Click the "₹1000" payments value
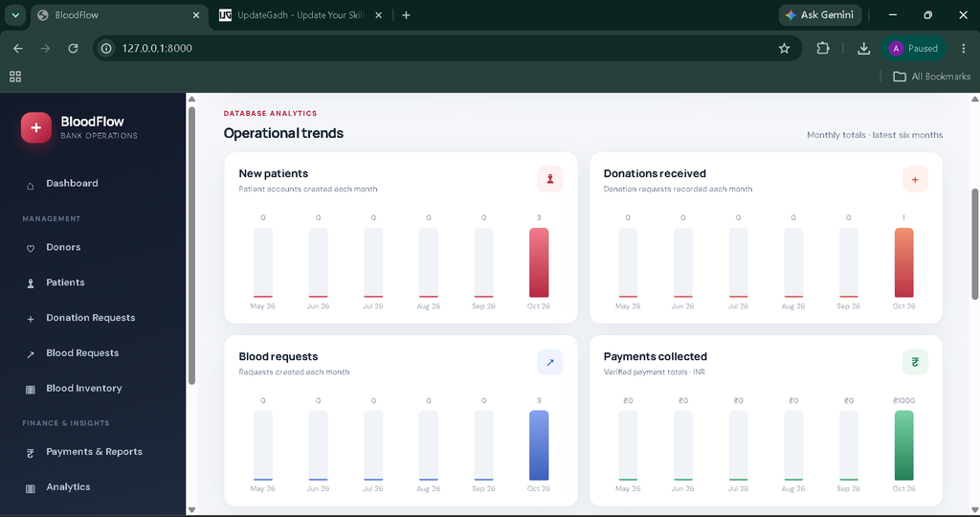980x517 pixels. coord(903,401)
